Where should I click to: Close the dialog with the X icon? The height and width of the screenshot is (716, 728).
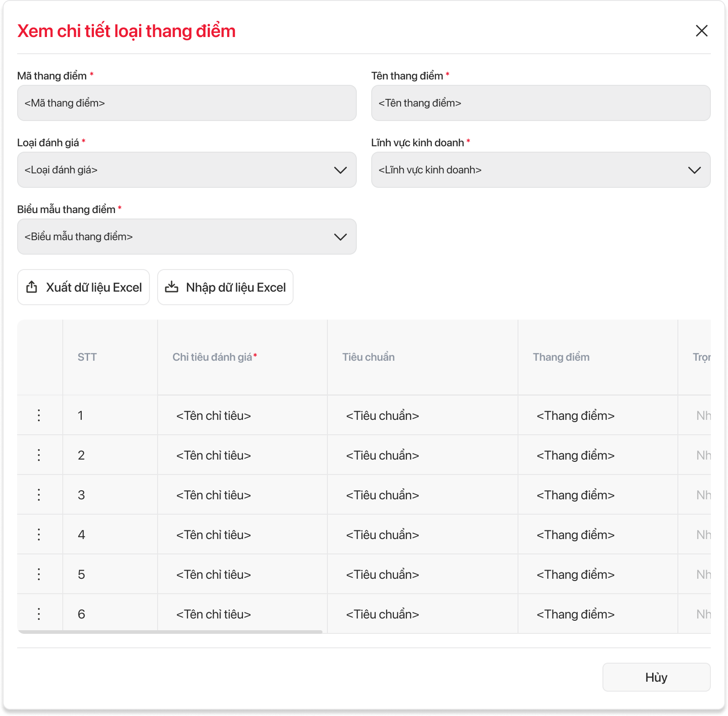[x=701, y=31]
